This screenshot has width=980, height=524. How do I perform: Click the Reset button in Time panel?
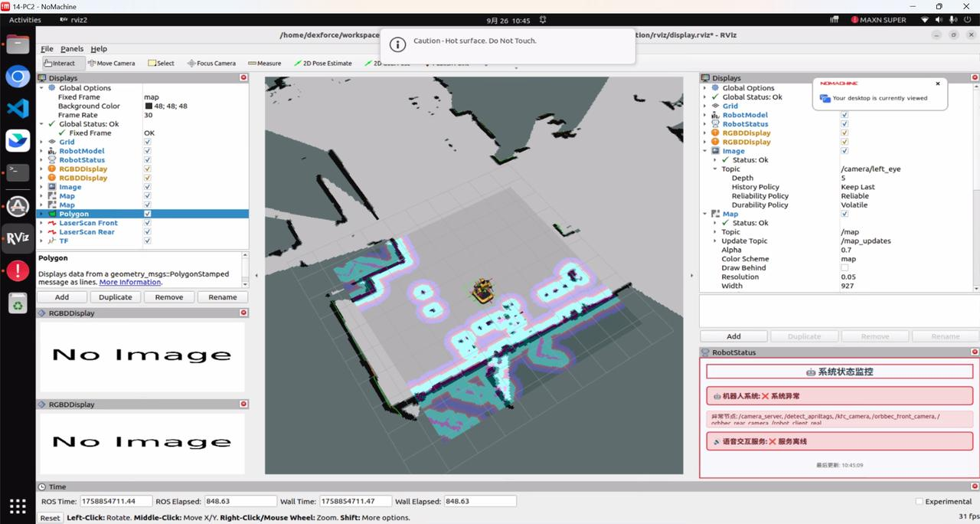click(51, 518)
